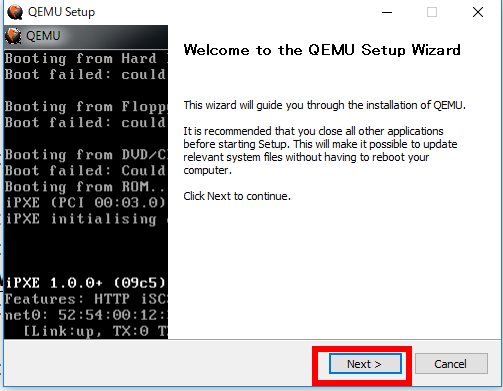Click the QEMU bird logo in banner
Viewport: 503px width, 391px height.
[14, 36]
